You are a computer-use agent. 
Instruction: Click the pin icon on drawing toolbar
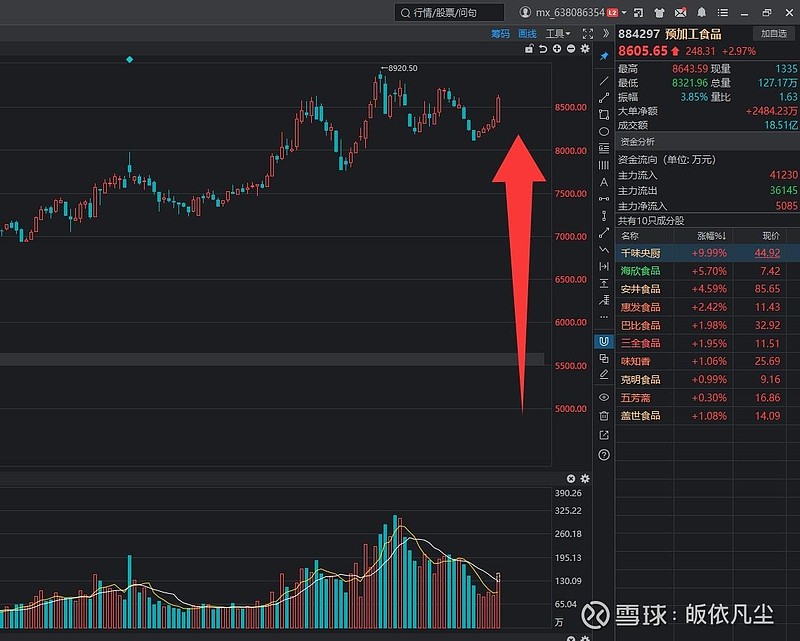point(604,56)
